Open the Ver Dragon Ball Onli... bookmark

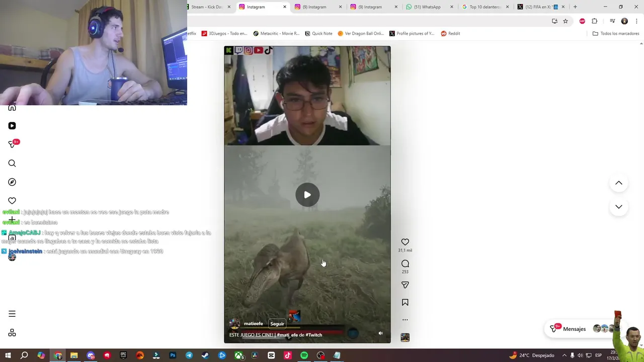361,34
